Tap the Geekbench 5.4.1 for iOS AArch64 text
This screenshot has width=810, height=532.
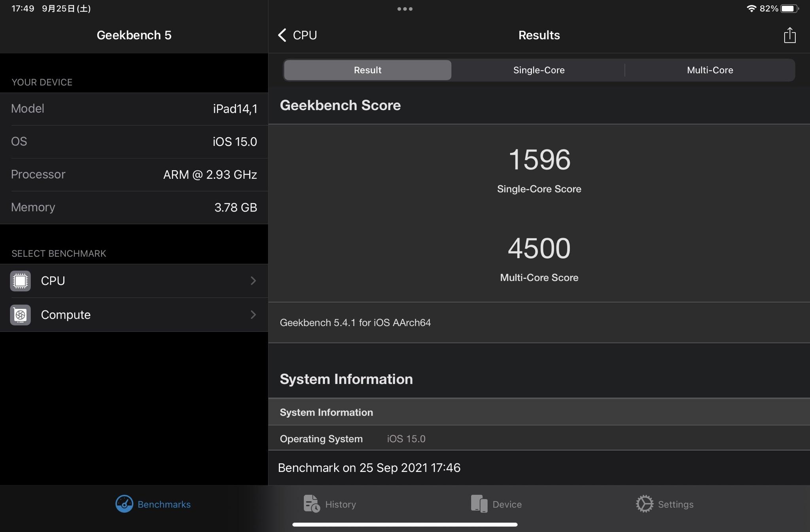355,323
